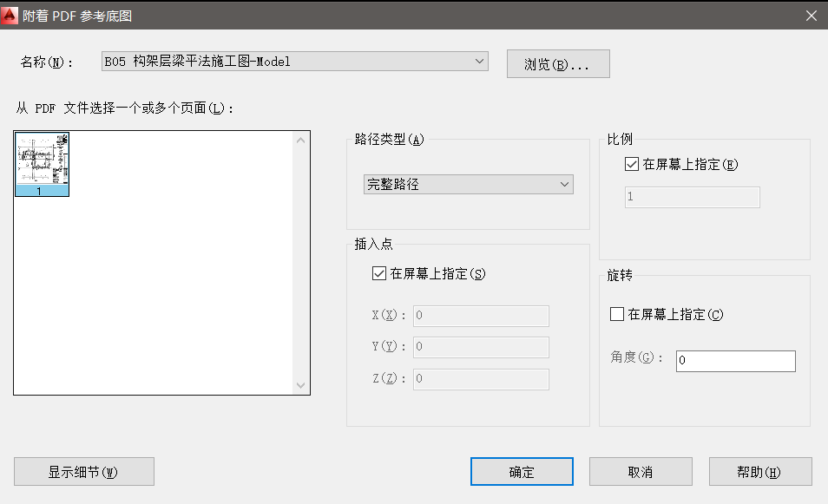Uncheck 插入点 在屏幕上指定 checkbox

[378, 273]
